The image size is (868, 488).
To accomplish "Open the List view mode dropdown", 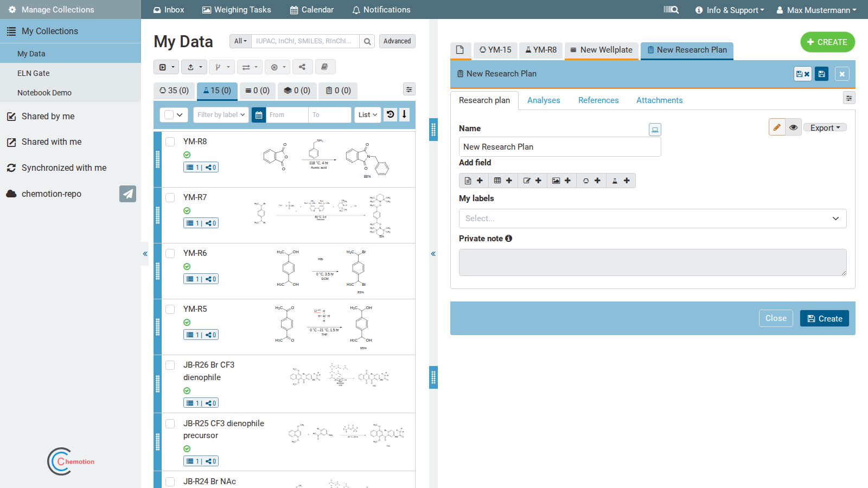I will (x=368, y=115).
